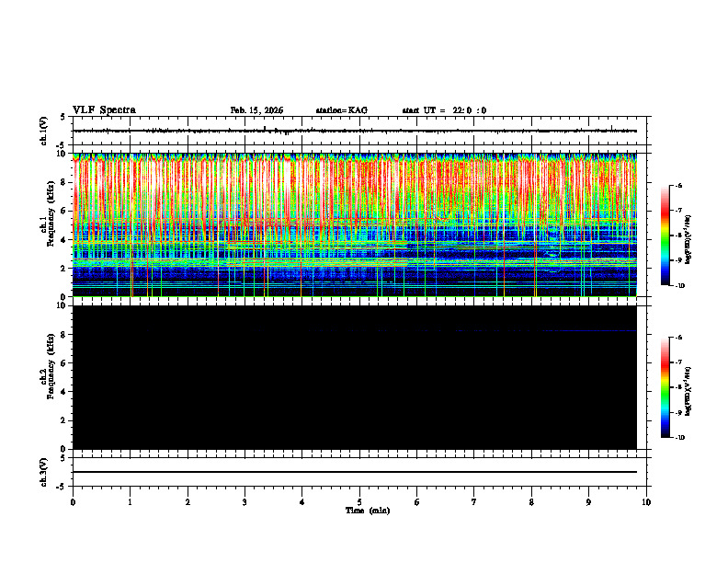Click the 'ch.1(V)' waveform axis label

coord(43,131)
